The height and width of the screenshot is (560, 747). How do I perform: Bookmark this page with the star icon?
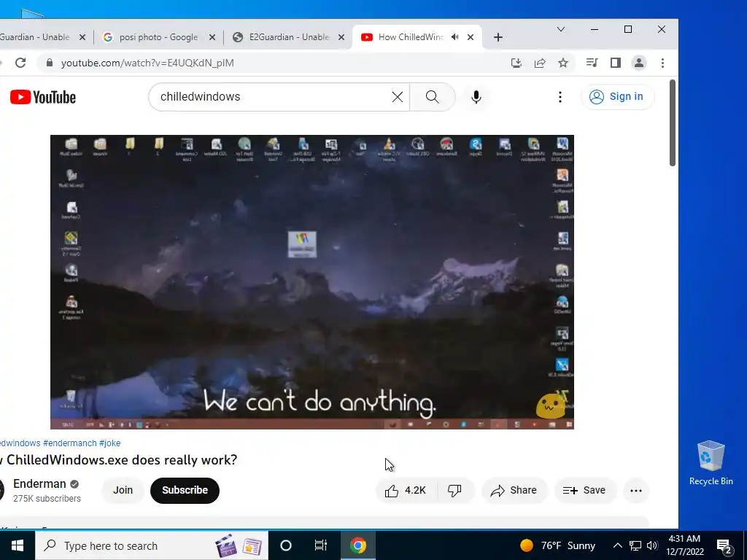click(563, 63)
